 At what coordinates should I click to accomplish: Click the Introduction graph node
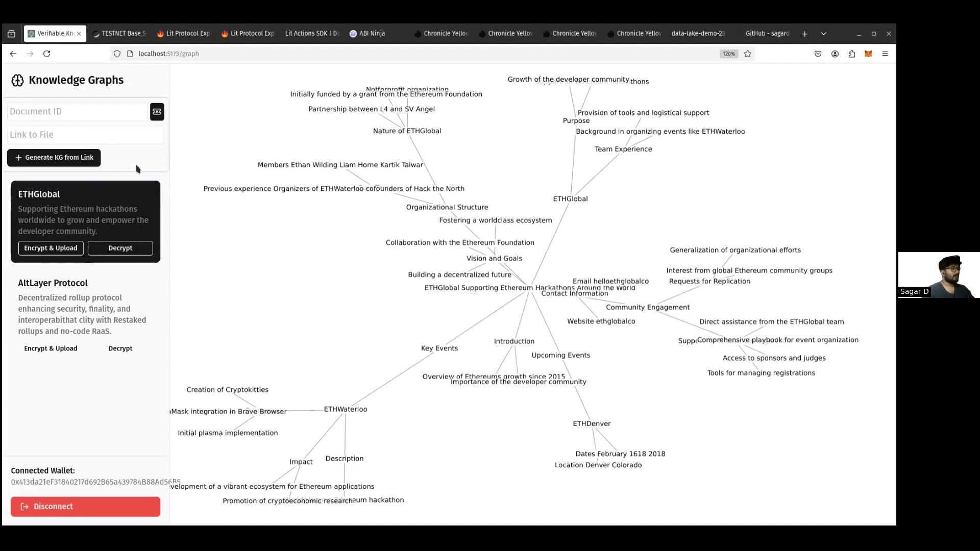(x=514, y=341)
